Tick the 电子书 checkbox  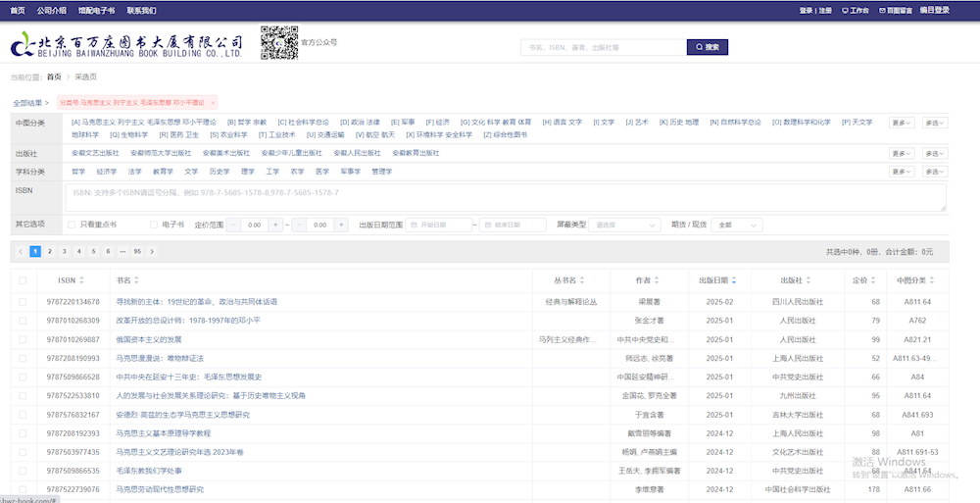click(154, 225)
